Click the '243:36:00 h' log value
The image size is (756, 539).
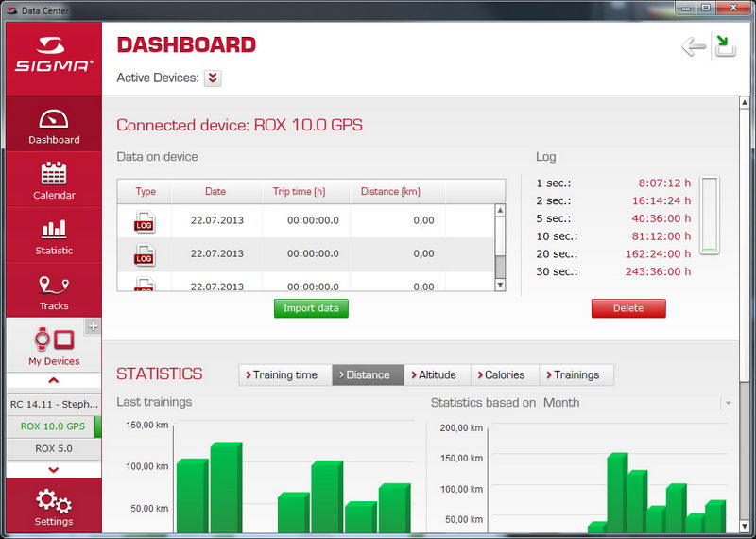[658, 271]
